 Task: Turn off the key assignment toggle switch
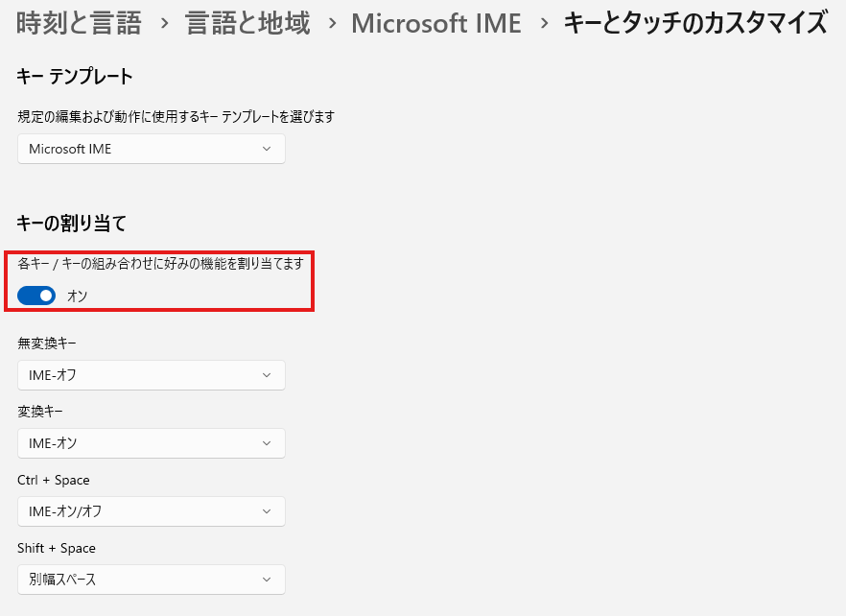pyautogui.click(x=36, y=296)
